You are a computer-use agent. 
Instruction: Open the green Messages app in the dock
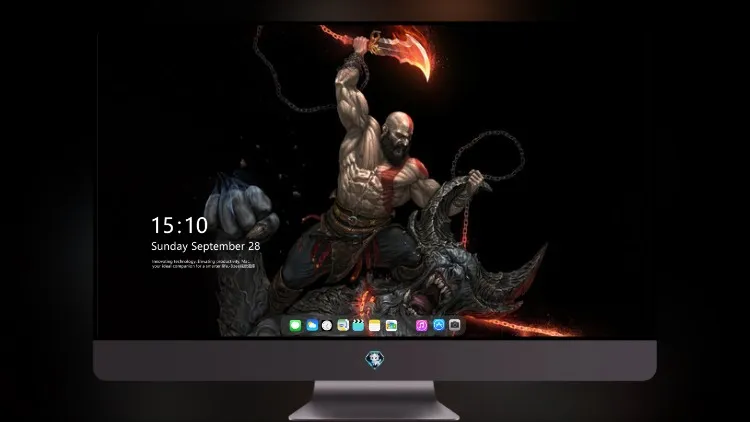(296, 326)
